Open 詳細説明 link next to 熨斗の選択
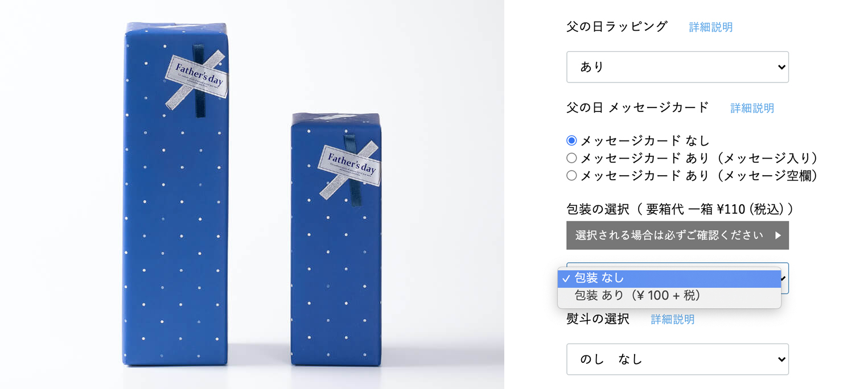Viewport: 868px width, 389px height. 672,320
